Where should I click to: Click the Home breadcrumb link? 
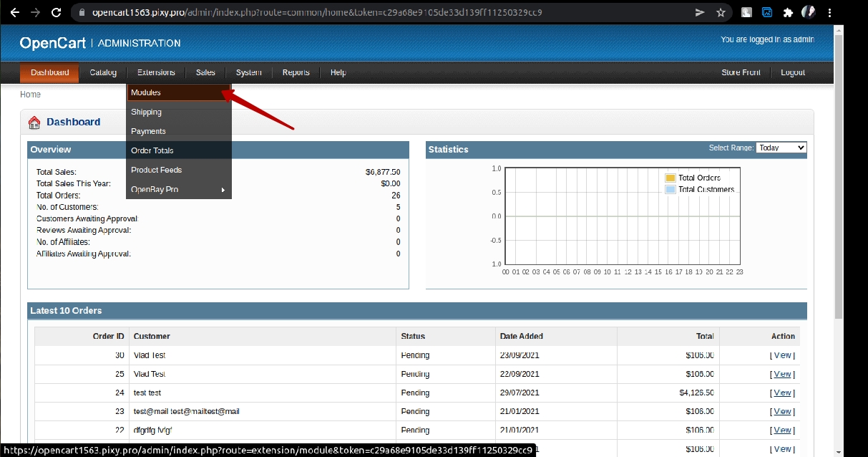(30, 95)
